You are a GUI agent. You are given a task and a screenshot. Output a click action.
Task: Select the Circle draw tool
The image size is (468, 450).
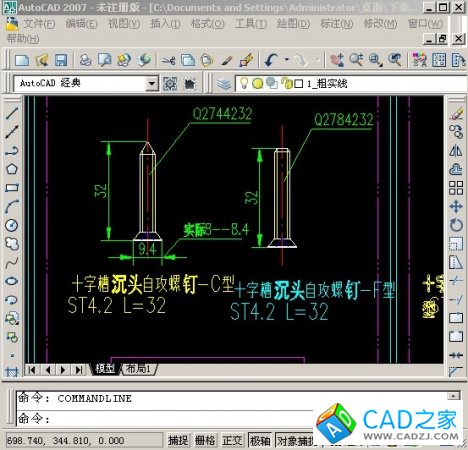coord(12,225)
